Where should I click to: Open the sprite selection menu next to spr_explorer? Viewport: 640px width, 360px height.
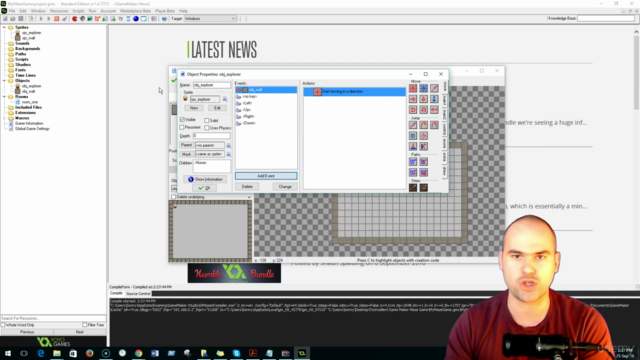tap(225, 99)
